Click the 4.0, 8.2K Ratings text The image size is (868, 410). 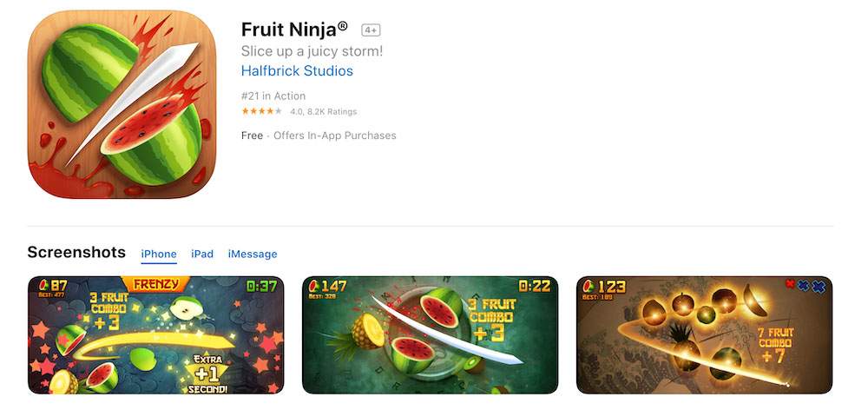tap(323, 112)
